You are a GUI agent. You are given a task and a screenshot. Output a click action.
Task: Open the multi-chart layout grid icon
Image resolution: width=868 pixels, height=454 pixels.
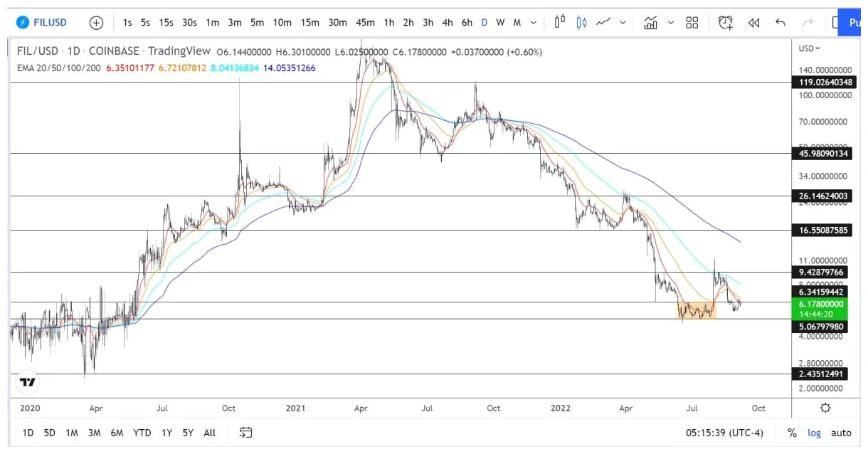[x=694, y=22]
